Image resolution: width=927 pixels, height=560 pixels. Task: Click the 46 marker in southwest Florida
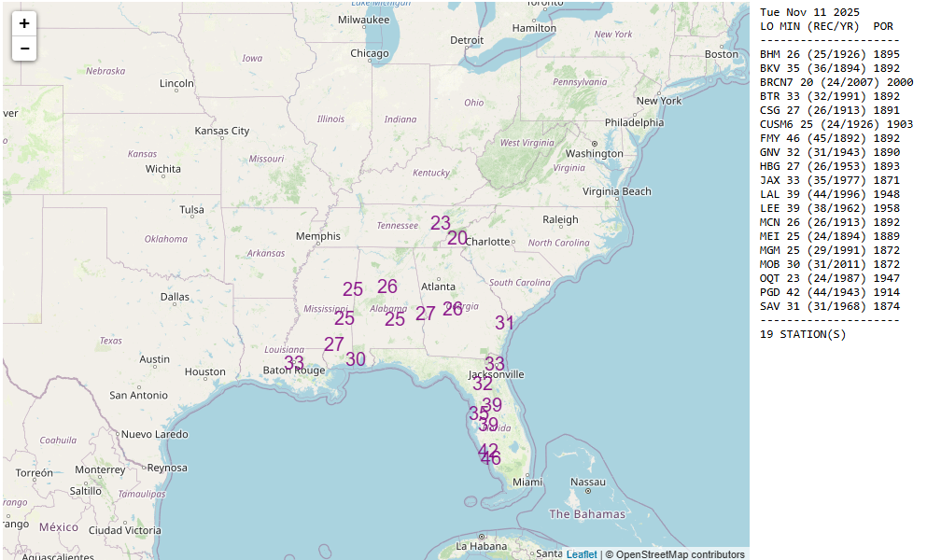click(x=492, y=459)
